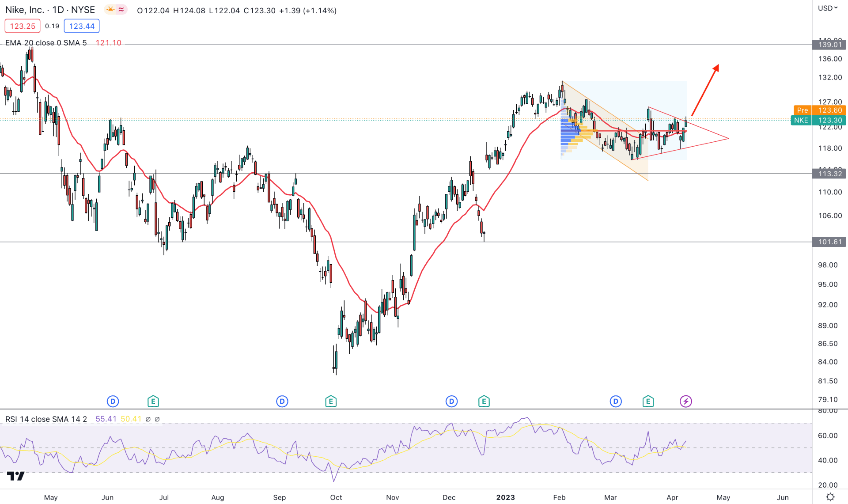The image size is (848, 504).
Task: Click the RSI SMA value 50.41
Action: [131, 419]
